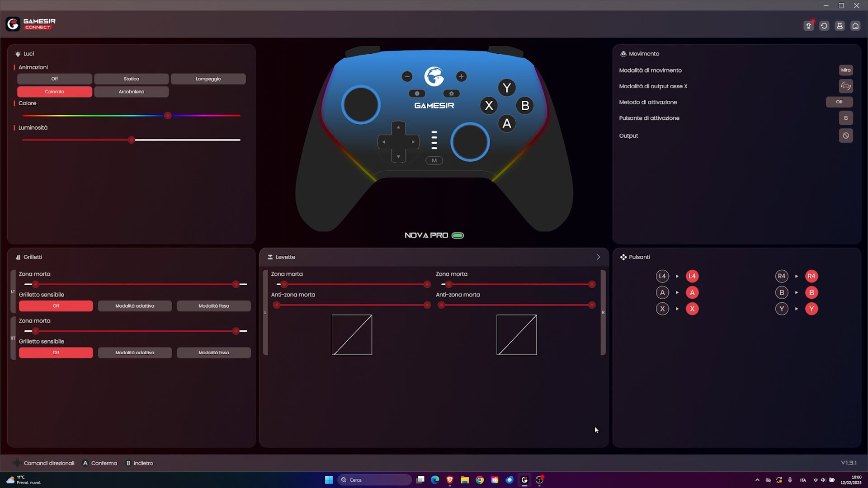Click the Colore hue slider handle
The image size is (868, 488).
coord(168,116)
